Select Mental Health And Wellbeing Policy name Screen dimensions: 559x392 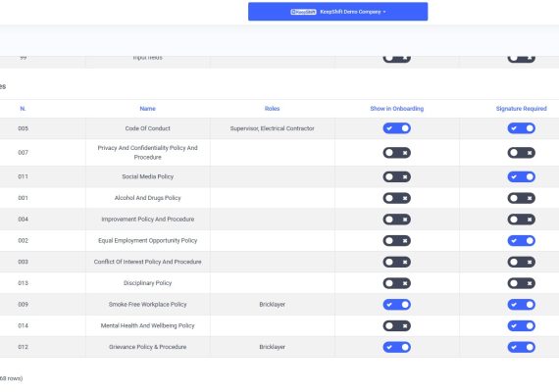[147, 325]
